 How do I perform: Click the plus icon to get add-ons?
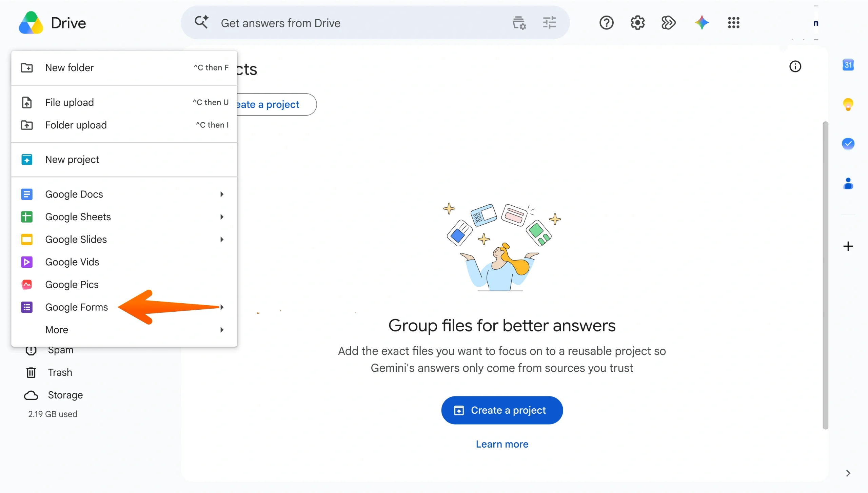click(x=848, y=246)
